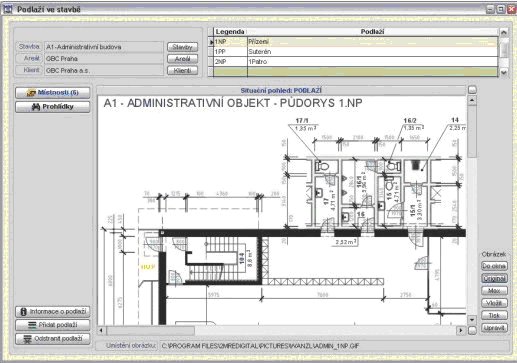Click Informace o podlaží info button

coord(53,312)
